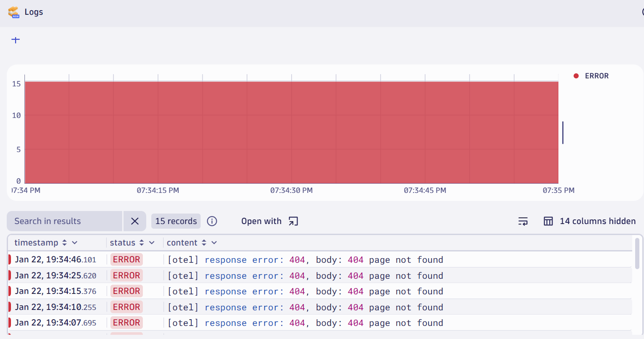The height and width of the screenshot is (339, 644).
Task: Click the Logs app icon
Action: (x=14, y=12)
